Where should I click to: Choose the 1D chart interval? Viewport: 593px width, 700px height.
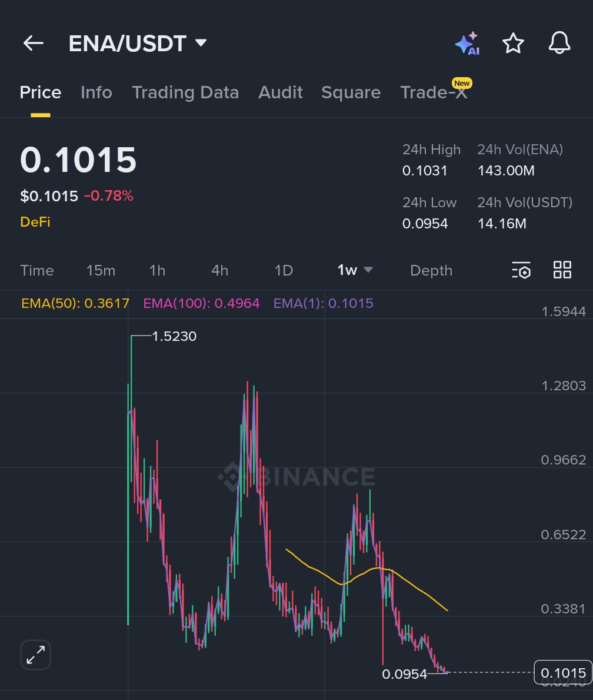coord(284,270)
